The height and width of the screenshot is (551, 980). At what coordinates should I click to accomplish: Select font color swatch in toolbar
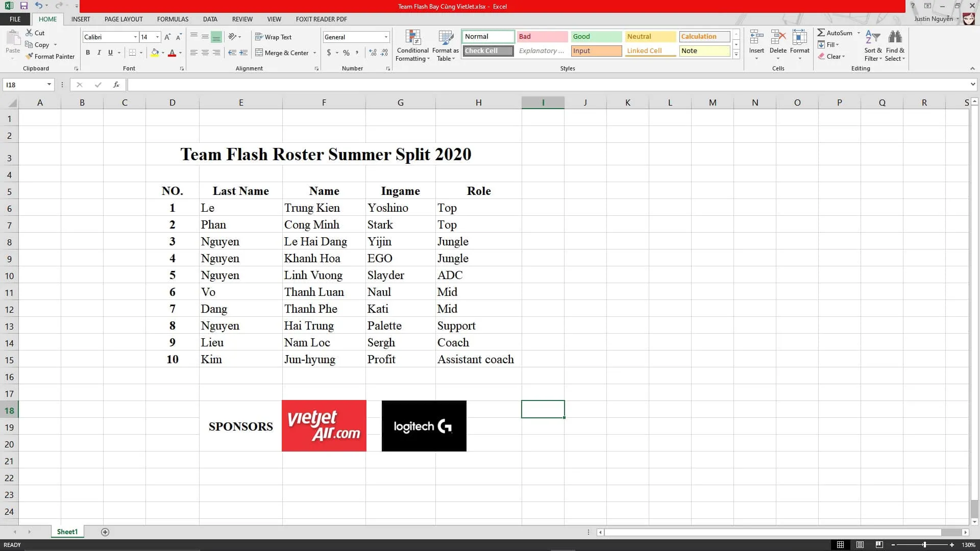(171, 53)
